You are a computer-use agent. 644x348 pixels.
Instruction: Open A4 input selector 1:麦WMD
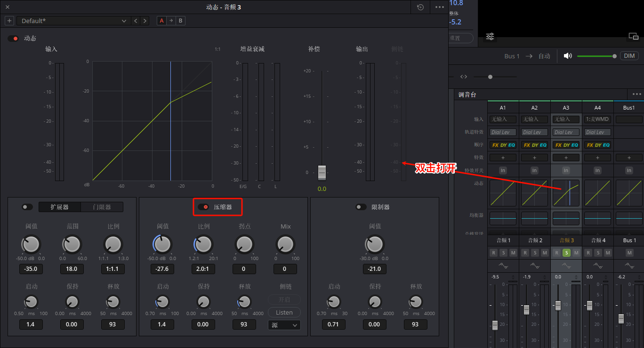tap(597, 119)
